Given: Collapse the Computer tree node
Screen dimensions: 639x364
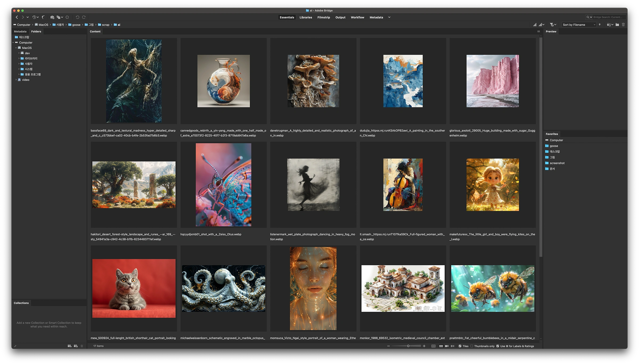Looking at the screenshot, I should (13, 43).
